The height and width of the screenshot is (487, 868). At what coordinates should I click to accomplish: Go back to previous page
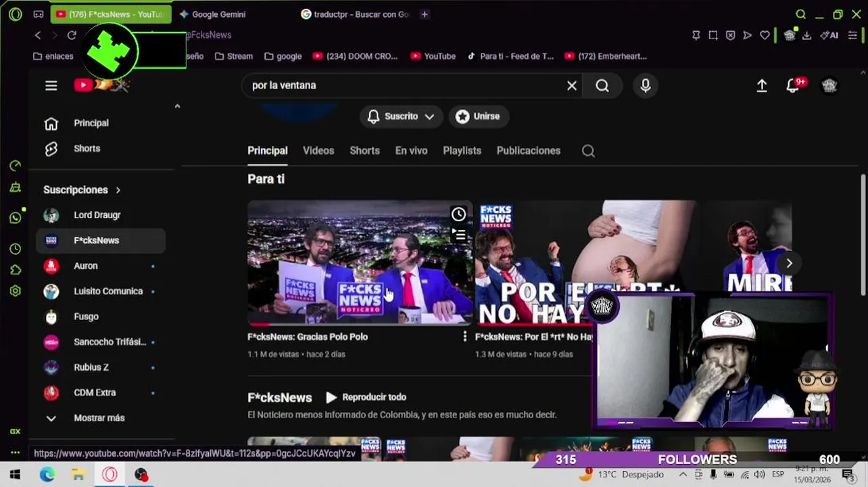pos(38,35)
